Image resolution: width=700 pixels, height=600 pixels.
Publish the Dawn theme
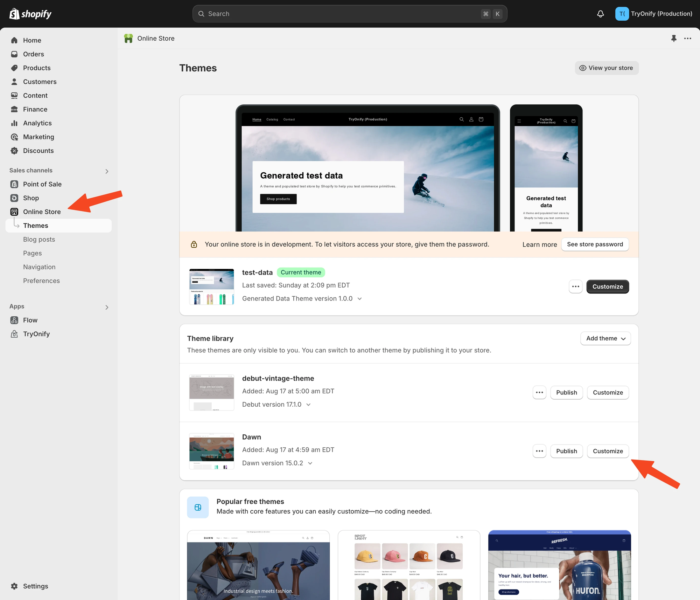566,451
